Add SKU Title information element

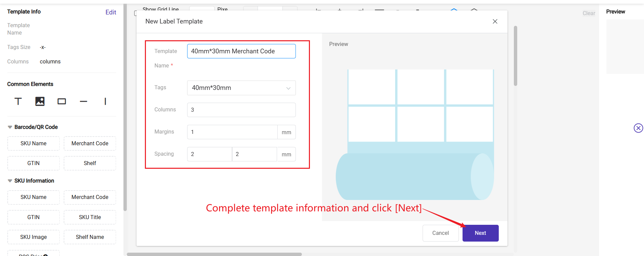(x=90, y=217)
